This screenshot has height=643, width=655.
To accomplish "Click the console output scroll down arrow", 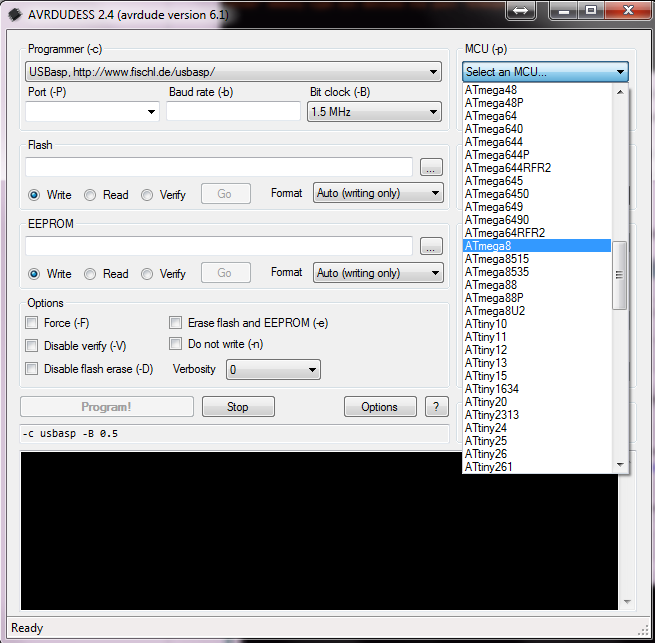I will coord(627,602).
